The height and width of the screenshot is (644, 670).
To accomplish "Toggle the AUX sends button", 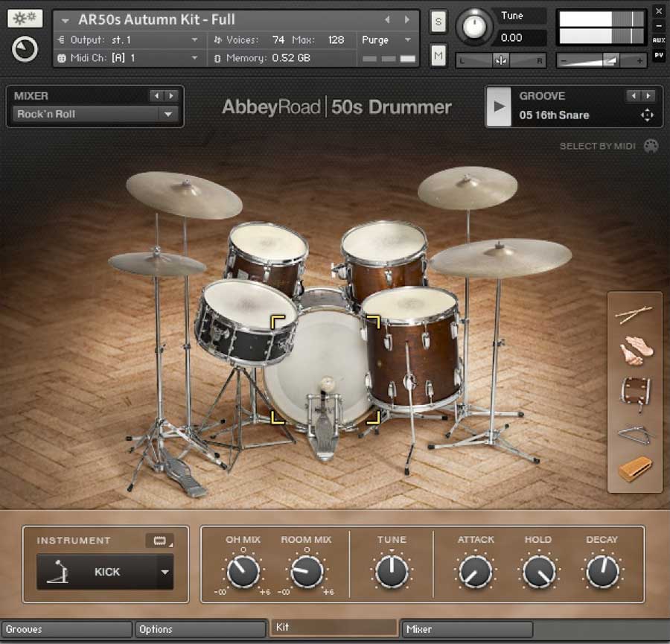I will (x=659, y=39).
